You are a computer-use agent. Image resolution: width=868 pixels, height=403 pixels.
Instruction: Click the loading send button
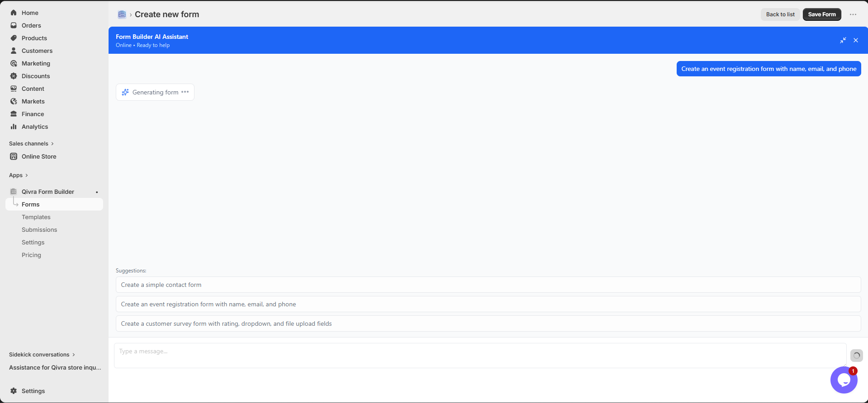click(857, 356)
